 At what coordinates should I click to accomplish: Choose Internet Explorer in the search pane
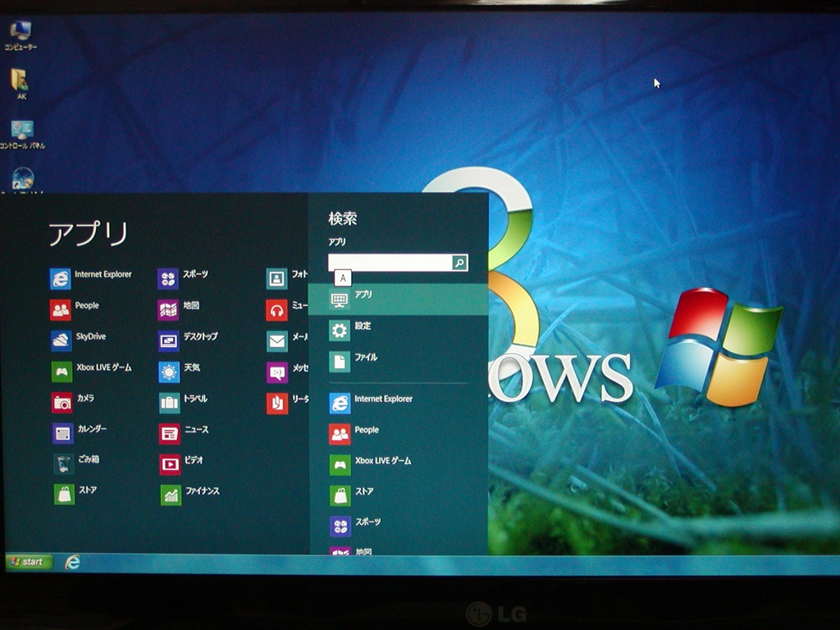coord(371,403)
